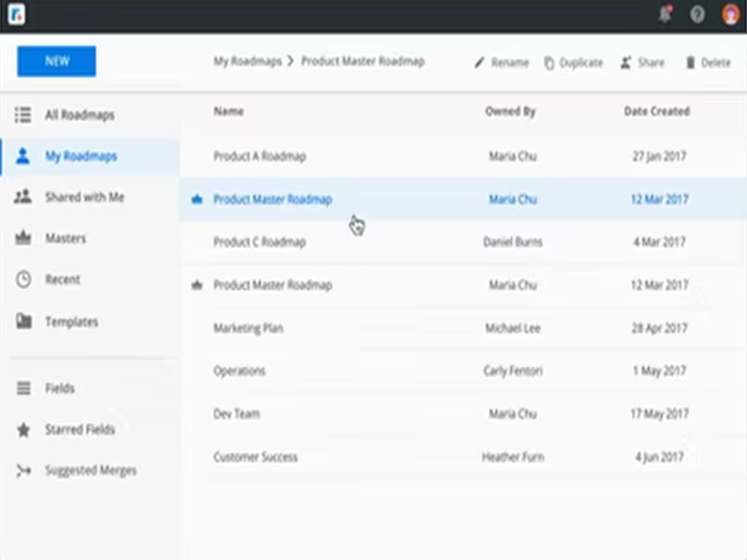Click Product Master Roadmap in breadcrumb
Screen dimensions: 747x560
(x=362, y=62)
